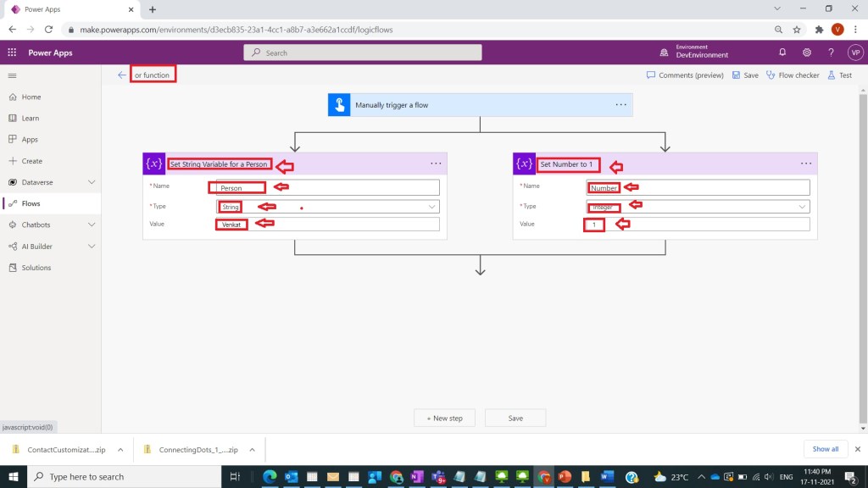868x488 pixels.
Task: Open the notifications bell icon
Action: click(782, 53)
